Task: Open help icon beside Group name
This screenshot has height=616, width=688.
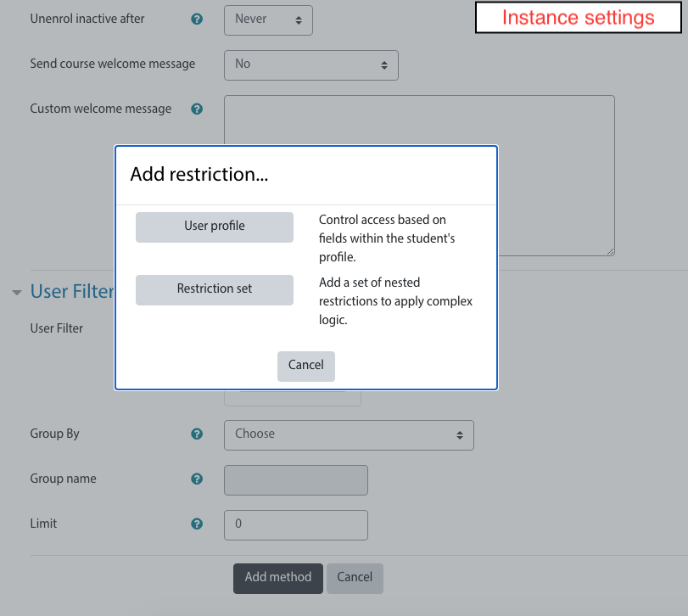Action: [x=197, y=479]
